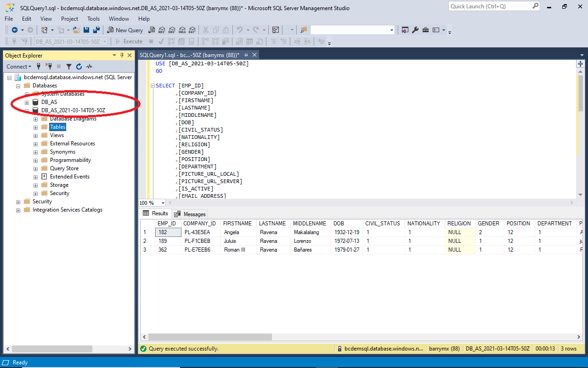Collapse the Databases folder node
Viewport: 588px width, 368px height.
pyautogui.click(x=18, y=86)
